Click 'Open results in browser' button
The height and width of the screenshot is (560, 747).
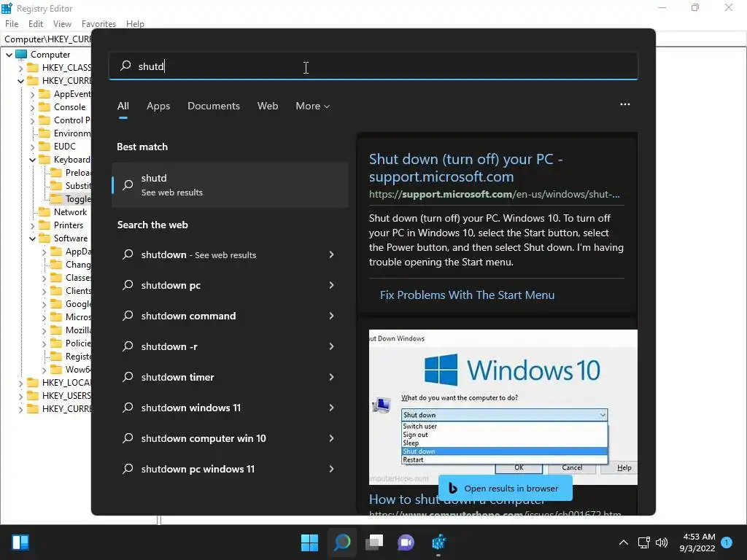point(506,488)
